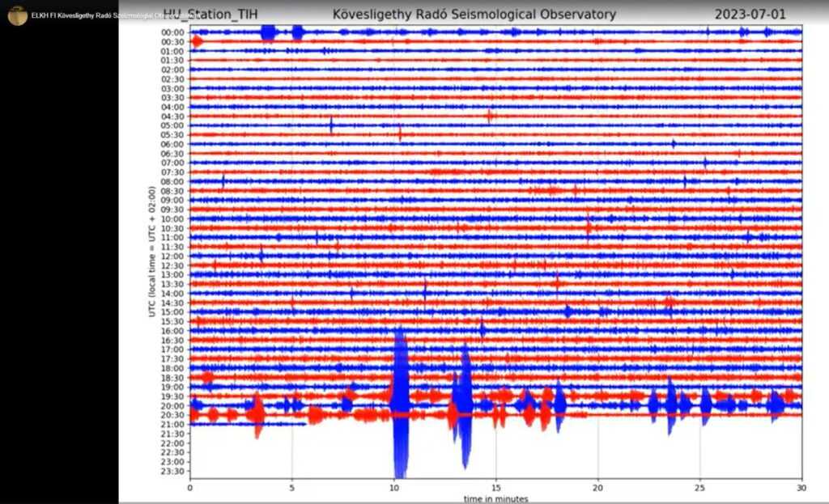Click the 10 tick on the minutes axis
This screenshot has height=504, width=829.
(393, 488)
